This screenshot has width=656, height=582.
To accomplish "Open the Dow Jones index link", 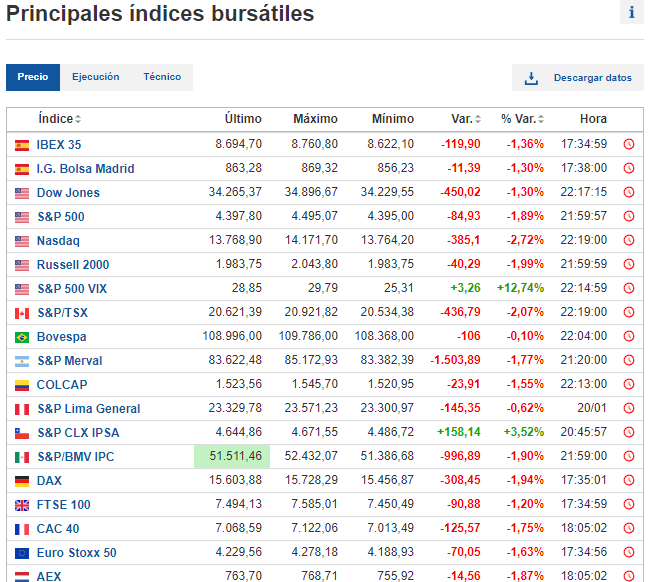I will [x=68, y=193].
